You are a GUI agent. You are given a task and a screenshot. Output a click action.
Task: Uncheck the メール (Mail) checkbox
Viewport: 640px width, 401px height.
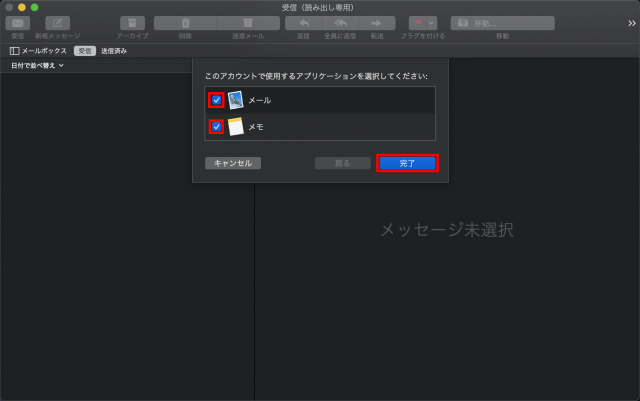click(216, 100)
